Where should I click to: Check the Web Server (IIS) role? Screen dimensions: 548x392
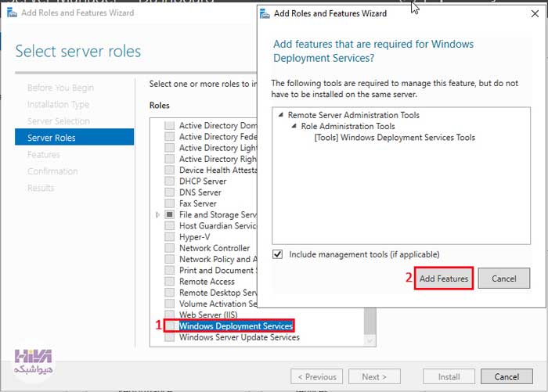pyautogui.click(x=170, y=315)
